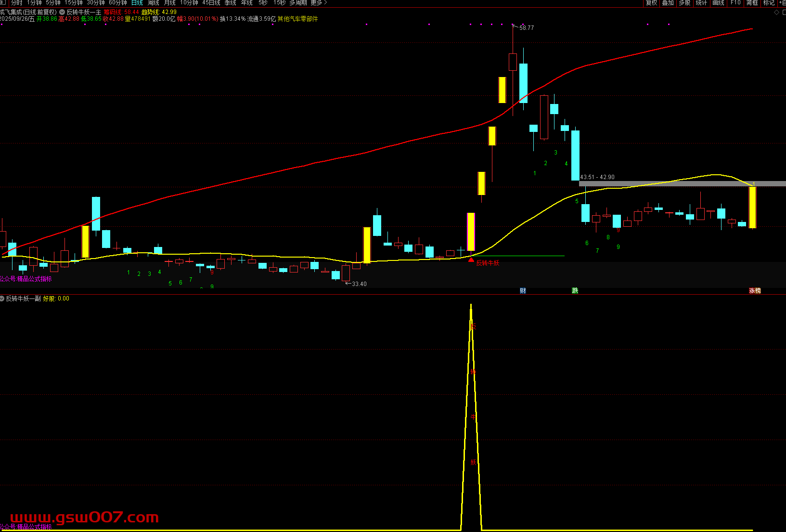Click the 量478491 volume value
This screenshot has width=786, height=532.
pyautogui.click(x=138, y=19)
